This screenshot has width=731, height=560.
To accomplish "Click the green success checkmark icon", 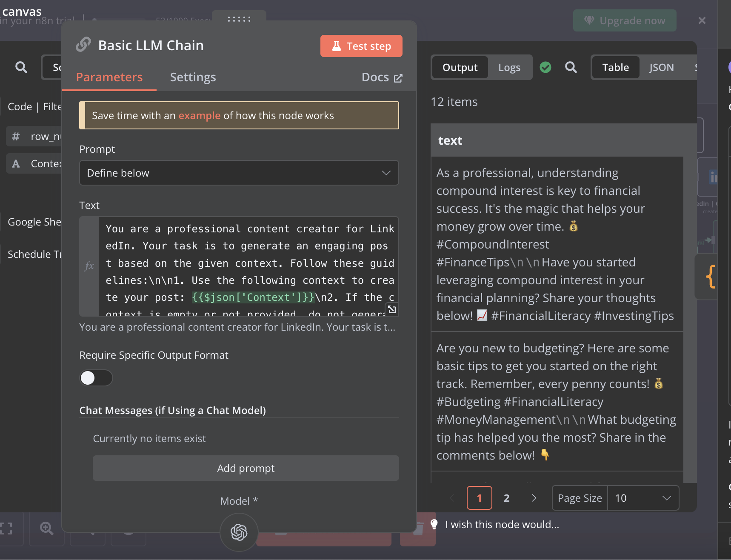I will click(545, 67).
